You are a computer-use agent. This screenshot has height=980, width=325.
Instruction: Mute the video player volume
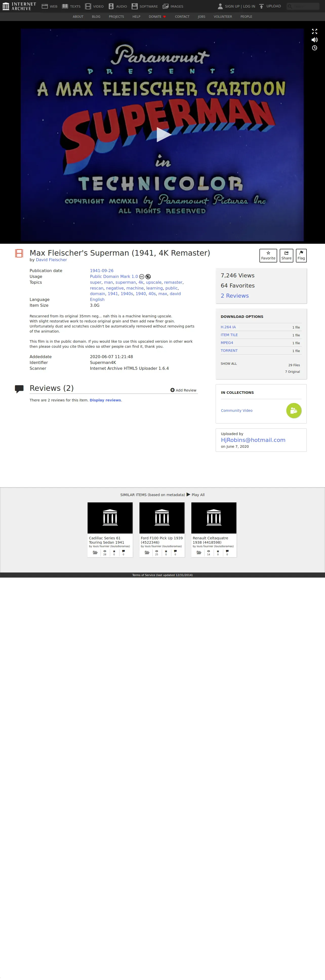coord(314,39)
